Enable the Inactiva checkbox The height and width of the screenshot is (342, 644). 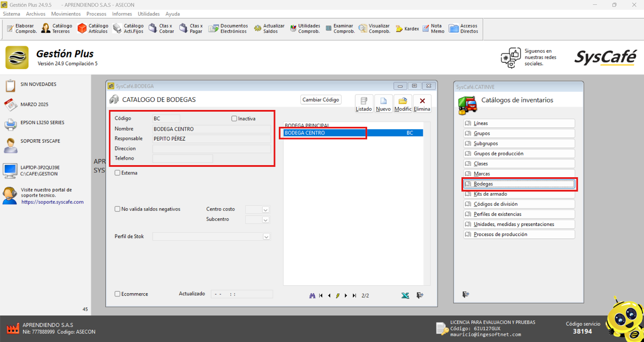pyautogui.click(x=234, y=119)
